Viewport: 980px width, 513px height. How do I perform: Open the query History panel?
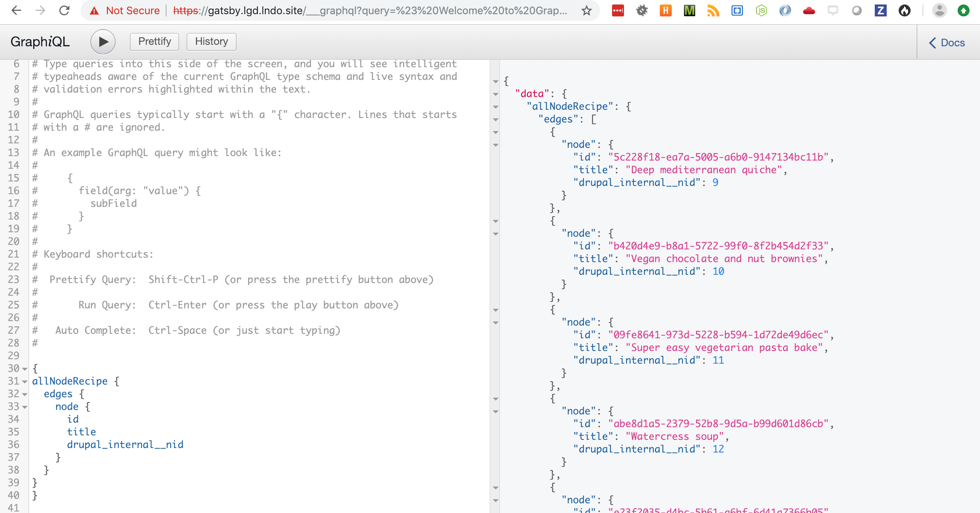[x=211, y=42]
